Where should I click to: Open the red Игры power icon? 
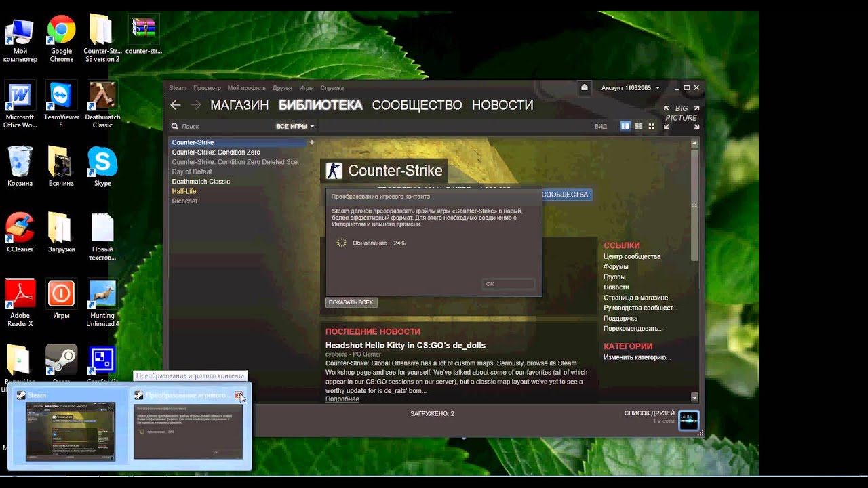(61, 294)
